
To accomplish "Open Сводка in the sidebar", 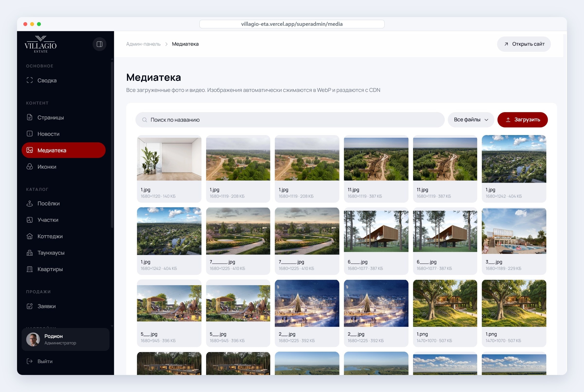I will (x=64, y=80).
